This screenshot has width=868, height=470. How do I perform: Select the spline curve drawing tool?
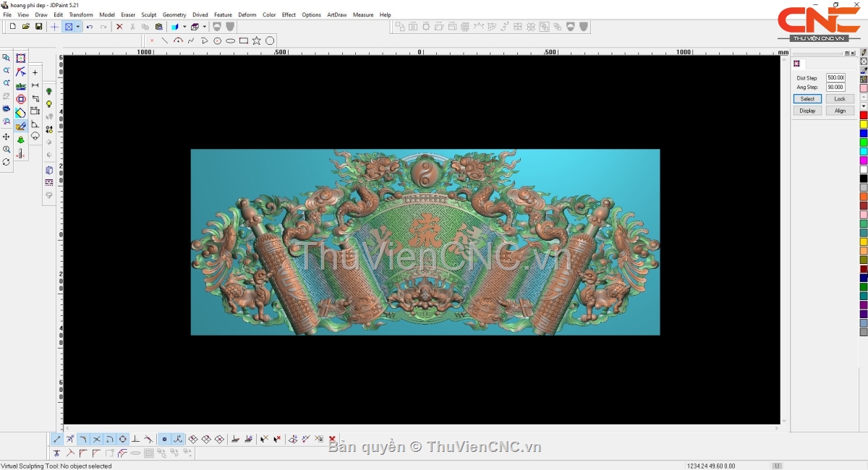coord(191,40)
